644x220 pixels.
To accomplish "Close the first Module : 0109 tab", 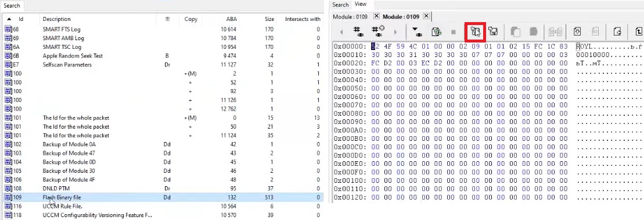I will [x=376, y=16].
